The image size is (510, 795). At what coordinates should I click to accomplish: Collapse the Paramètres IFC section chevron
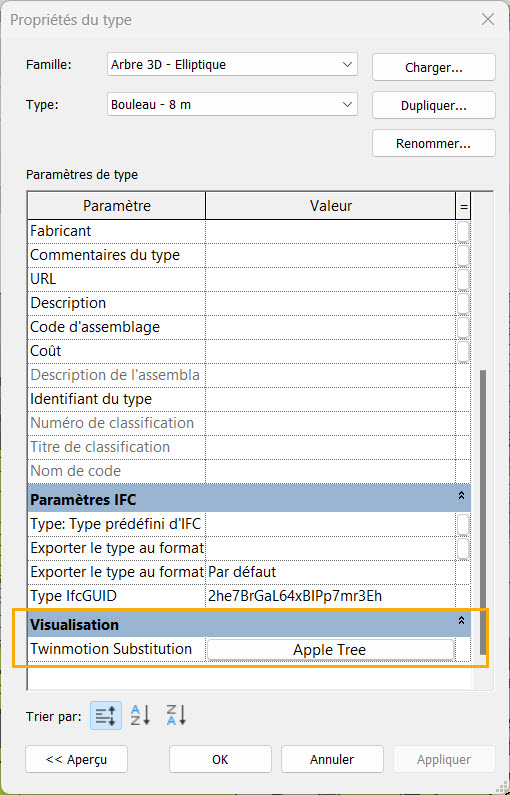[x=461, y=496]
